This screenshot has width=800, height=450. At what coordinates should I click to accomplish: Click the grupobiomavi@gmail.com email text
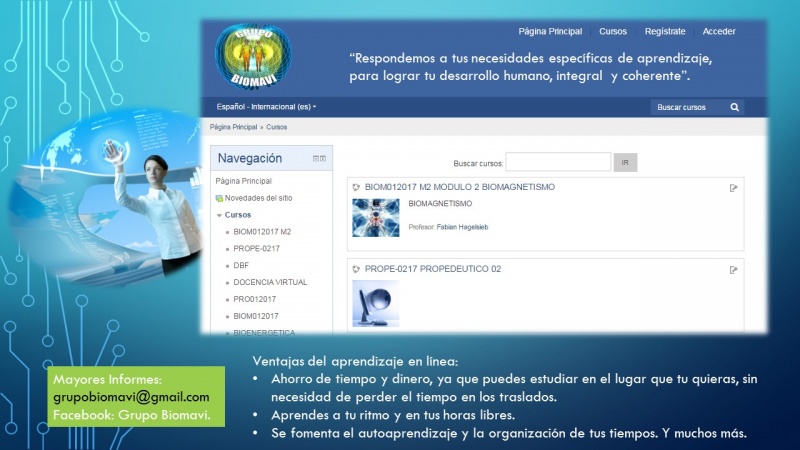131,397
